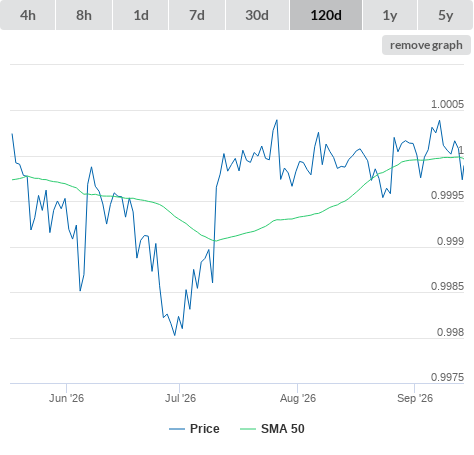
Task: Click the remove graph button
Action: click(x=426, y=45)
